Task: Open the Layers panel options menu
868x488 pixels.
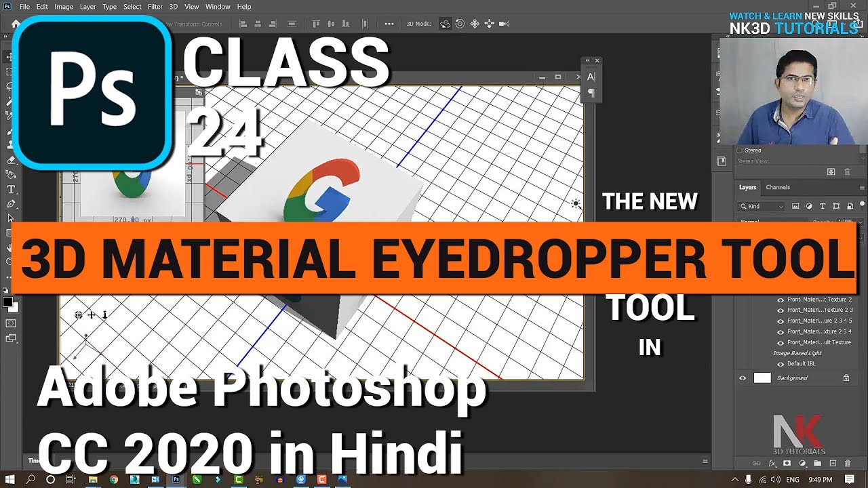Action: click(x=862, y=187)
